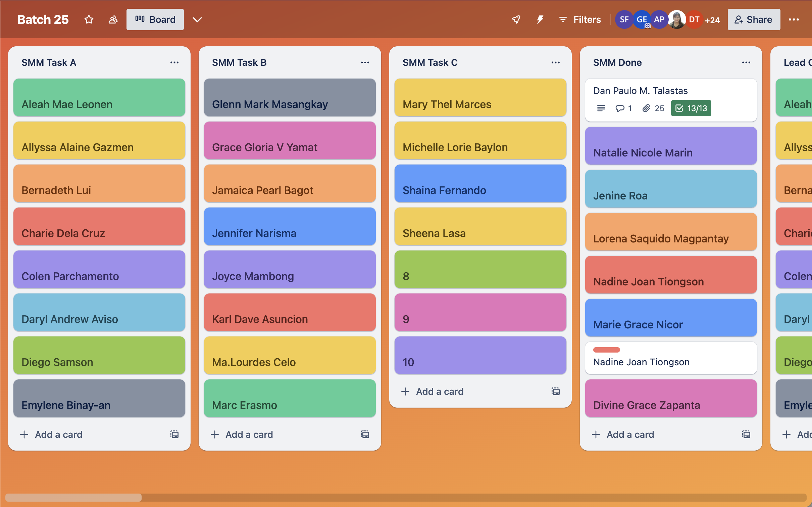This screenshot has width=812, height=507.
Task: Open the Joyce Mambong card
Action: click(290, 269)
